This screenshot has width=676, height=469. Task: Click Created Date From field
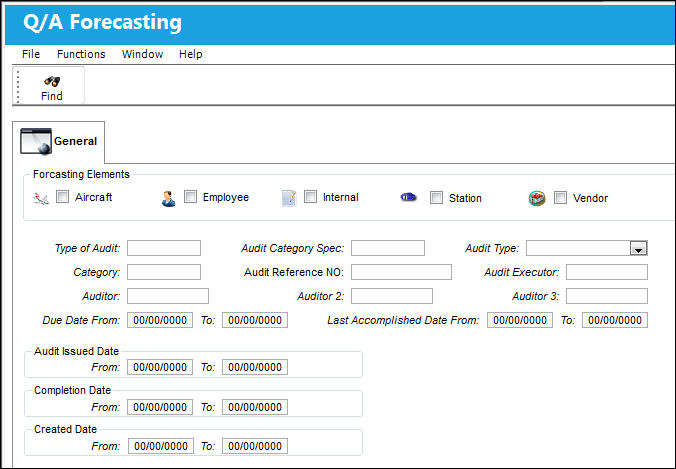pyautogui.click(x=161, y=446)
